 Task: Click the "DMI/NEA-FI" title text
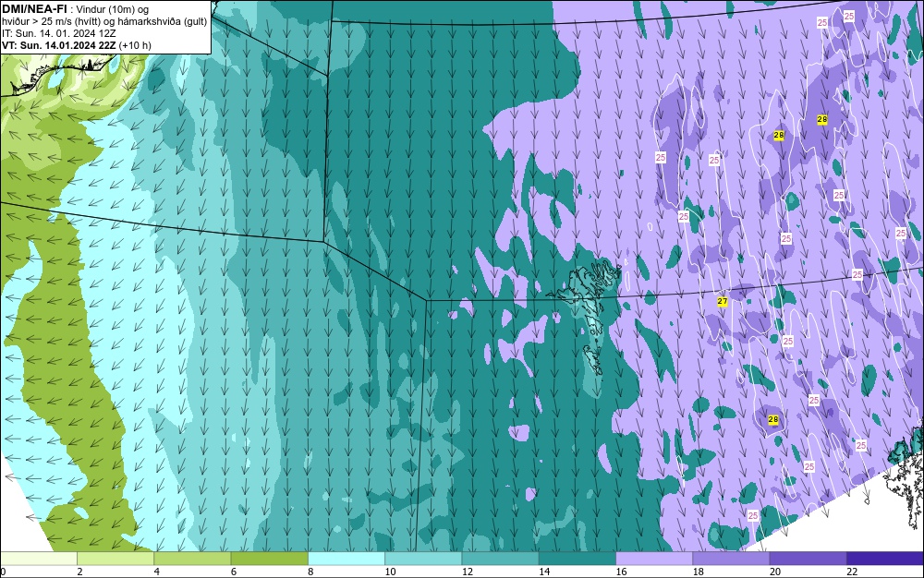click(34, 9)
